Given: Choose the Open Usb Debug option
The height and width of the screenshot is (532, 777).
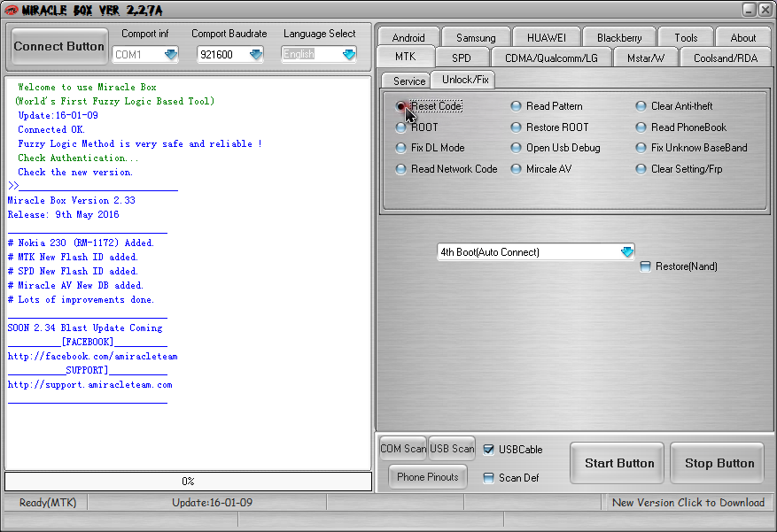Looking at the screenshot, I should [556, 148].
